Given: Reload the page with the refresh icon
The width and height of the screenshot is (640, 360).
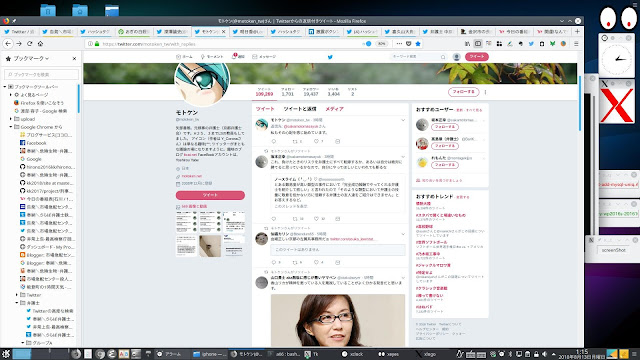Looking at the screenshot, I should coord(29,44).
